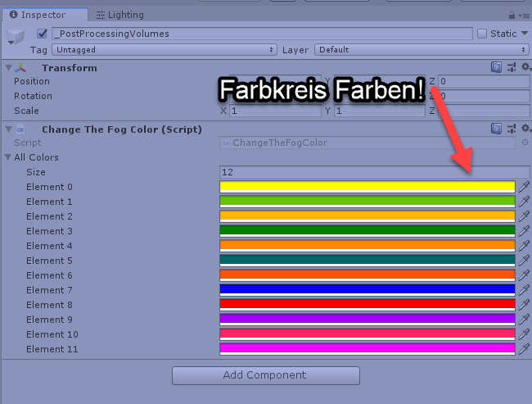
Task: Open the magenta Element 11 color swatch
Action: click(x=367, y=349)
